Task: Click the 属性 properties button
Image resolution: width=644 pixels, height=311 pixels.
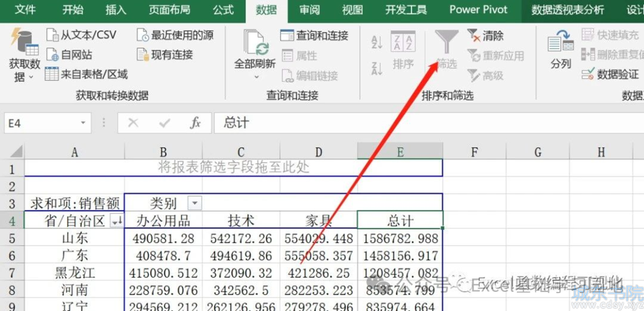Action: click(299, 55)
